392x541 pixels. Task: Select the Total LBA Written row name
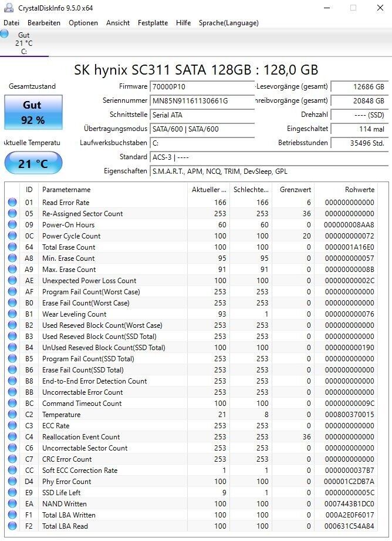[69, 515]
